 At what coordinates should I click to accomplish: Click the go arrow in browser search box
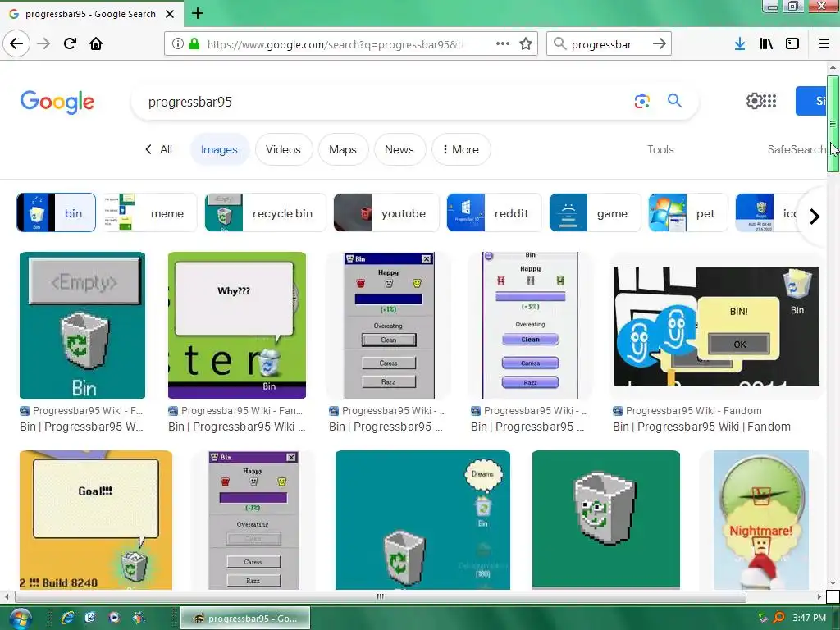pos(660,44)
